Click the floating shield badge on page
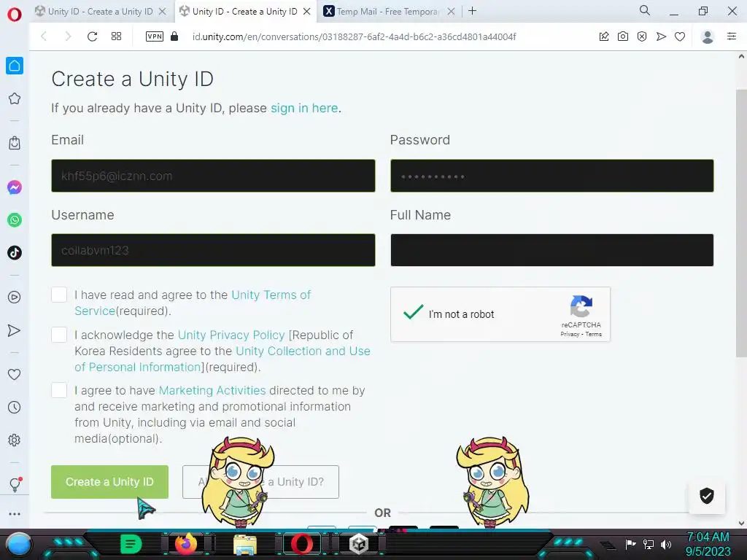The width and height of the screenshot is (747, 560). [706, 496]
